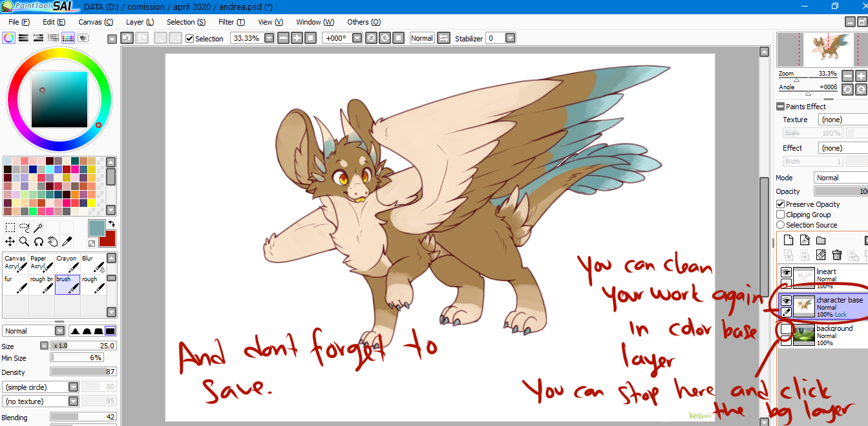Reset canvas rotation in toolbar

[399, 38]
